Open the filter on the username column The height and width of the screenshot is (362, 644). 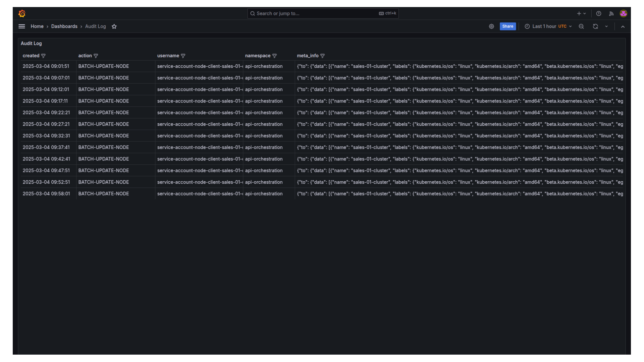click(183, 56)
